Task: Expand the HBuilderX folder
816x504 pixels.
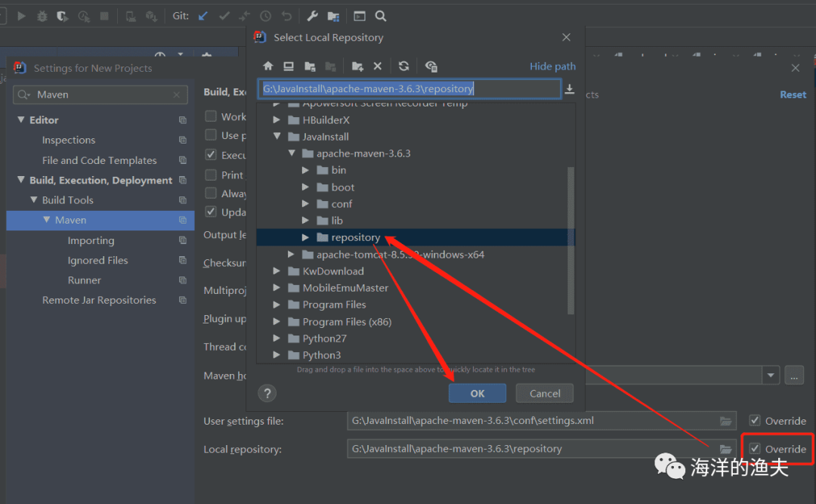Action: [277, 119]
